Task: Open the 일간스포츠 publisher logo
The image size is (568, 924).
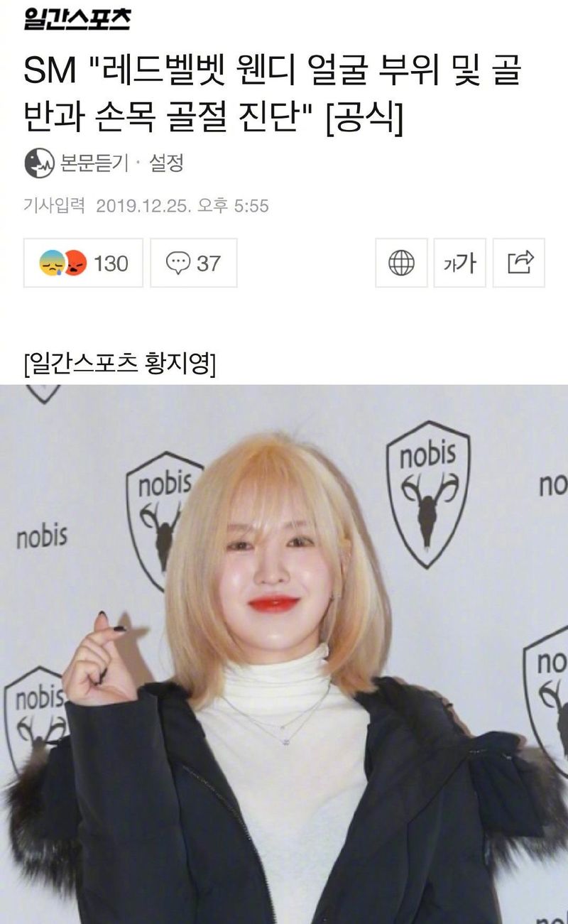Action: pyautogui.click(x=77, y=18)
